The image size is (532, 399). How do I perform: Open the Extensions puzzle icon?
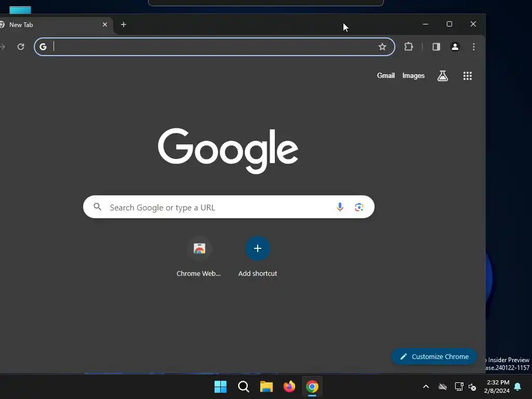408,46
